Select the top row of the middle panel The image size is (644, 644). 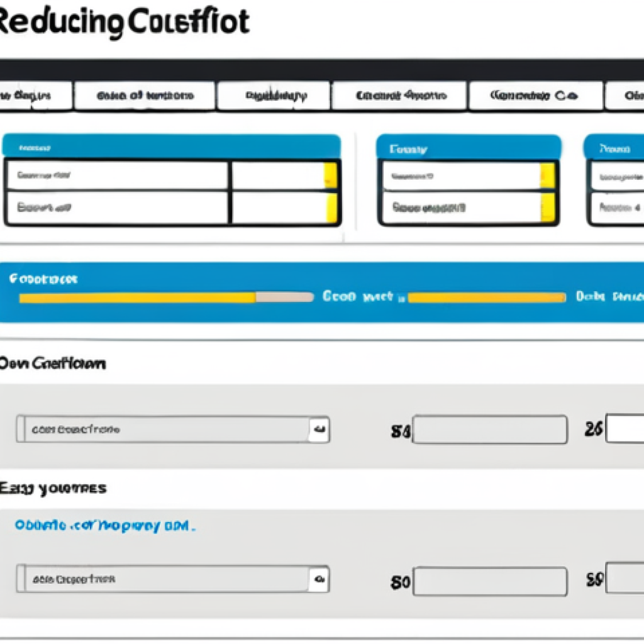468,176
